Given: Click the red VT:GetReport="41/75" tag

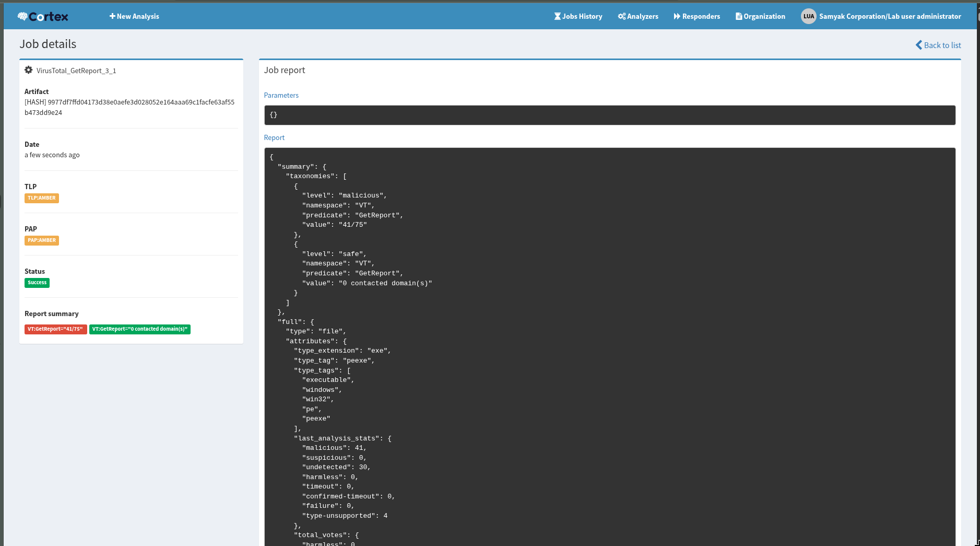Looking at the screenshot, I should 55,329.
